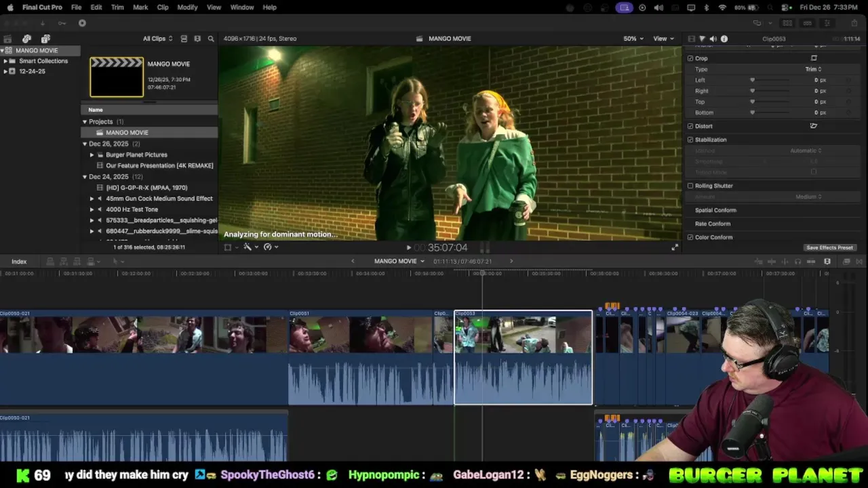
Task: Open the Modify menu
Action: pyautogui.click(x=187, y=7)
